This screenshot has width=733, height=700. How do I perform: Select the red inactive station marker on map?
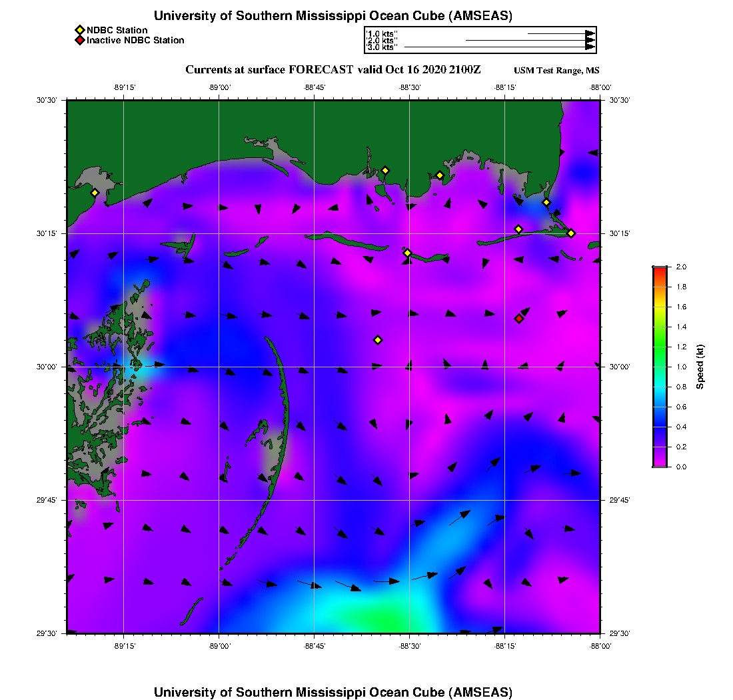click(519, 319)
